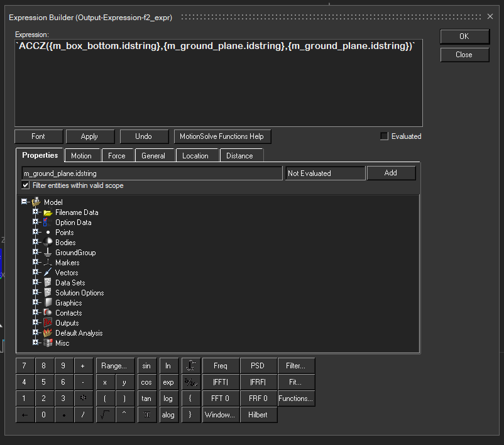Switch to the Force tab

pos(117,156)
